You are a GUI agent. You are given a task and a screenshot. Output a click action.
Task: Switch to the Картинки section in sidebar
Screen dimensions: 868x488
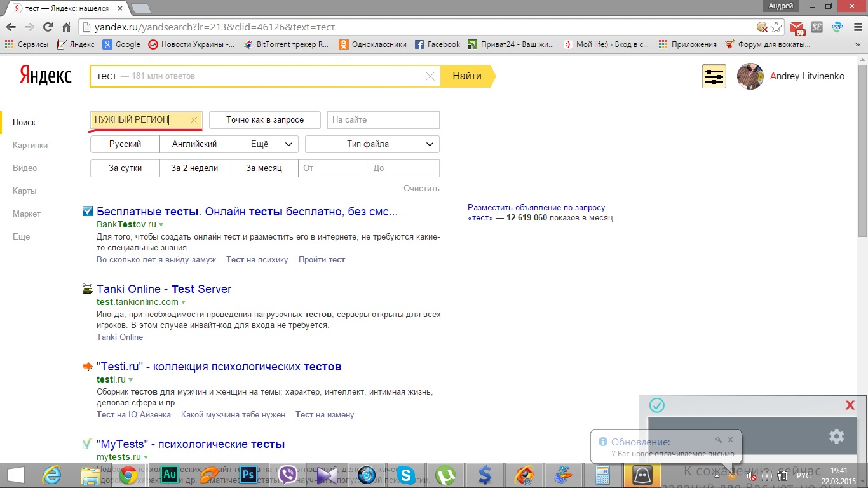click(31, 145)
